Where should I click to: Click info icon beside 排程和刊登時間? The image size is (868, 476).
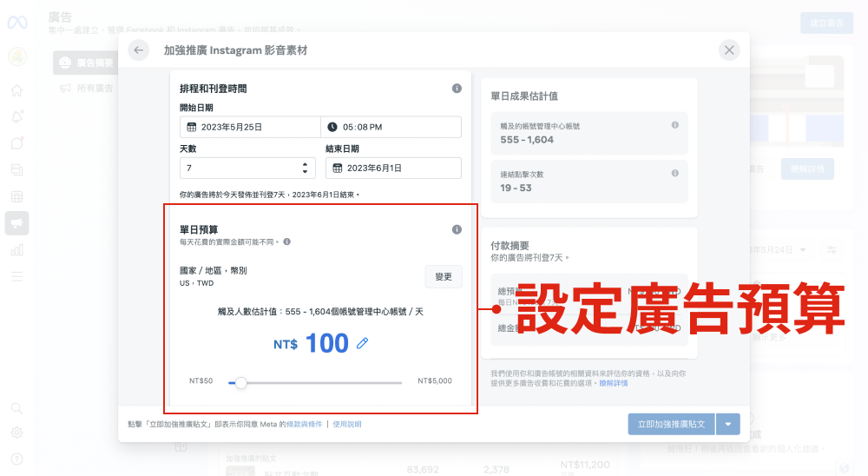point(457,89)
